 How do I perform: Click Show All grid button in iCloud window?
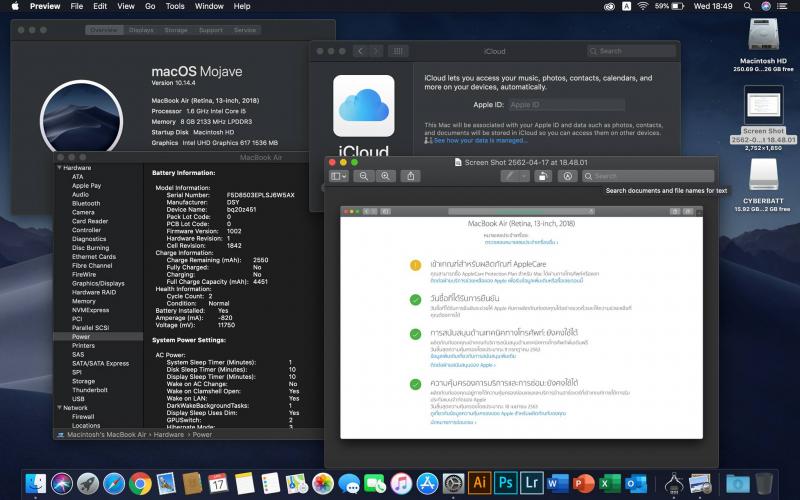(x=398, y=51)
